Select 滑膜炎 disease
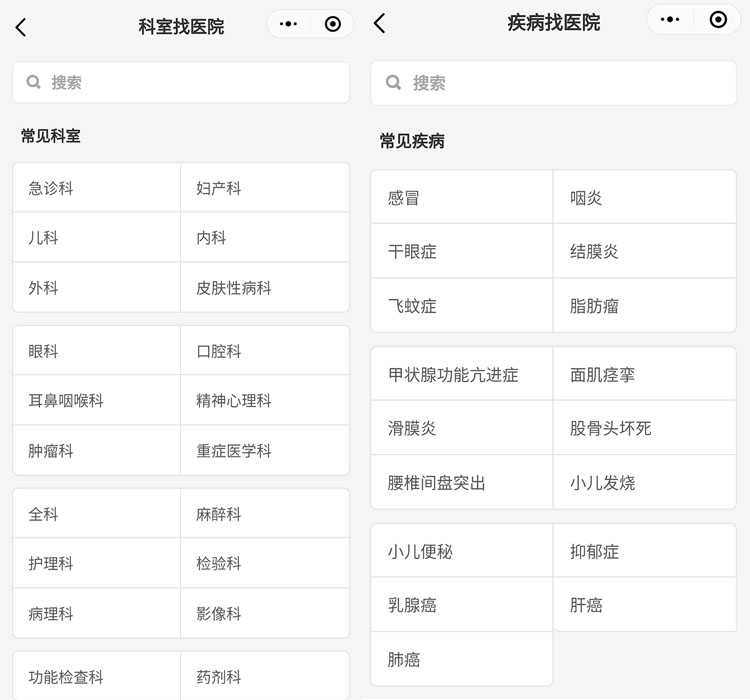Viewport: 750px width, 700px height. (462, 428)
